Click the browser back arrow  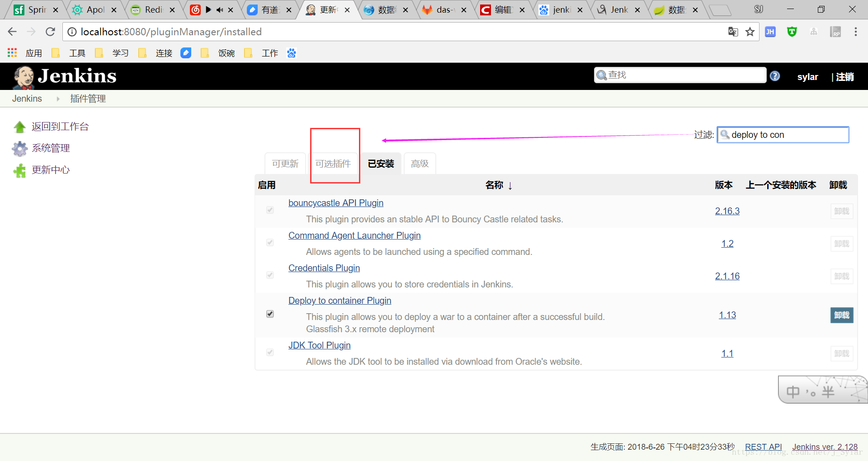tap(12, 32)
